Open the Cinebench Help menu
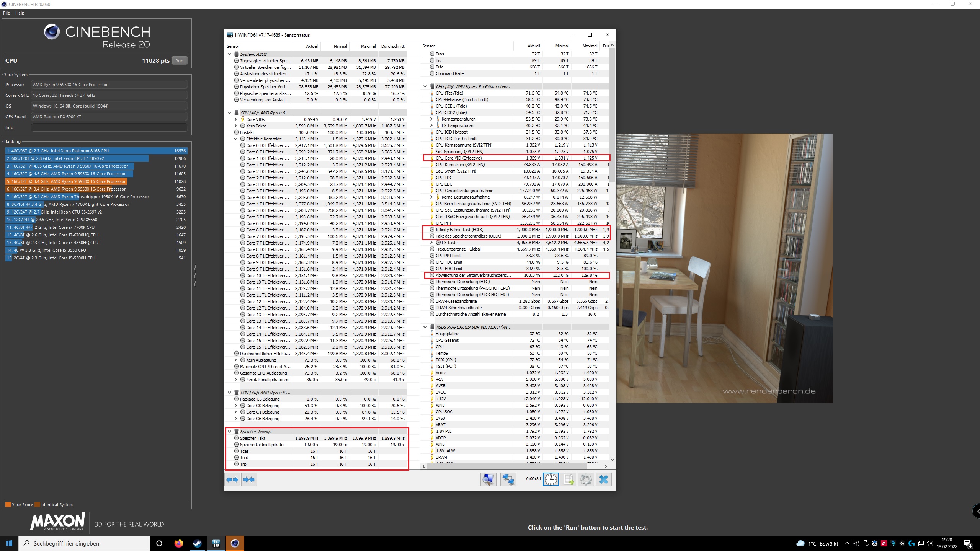Screen dimensions: 980x551 pos(20,13)
